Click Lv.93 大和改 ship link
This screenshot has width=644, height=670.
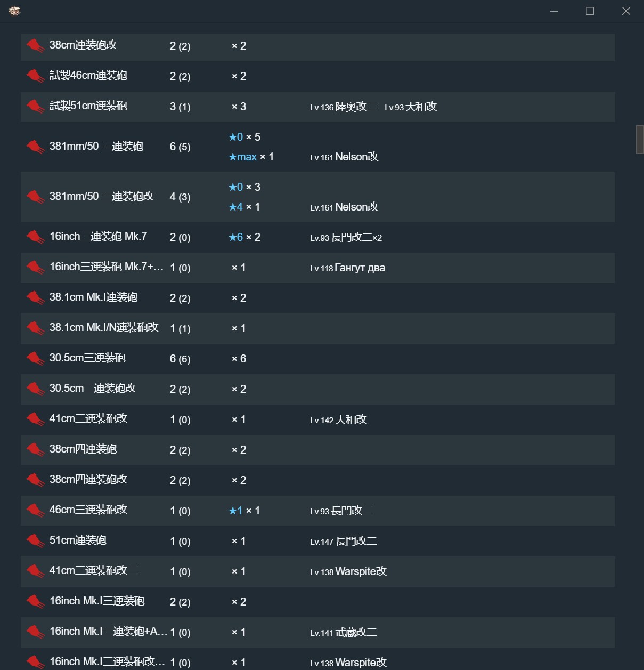pos(411,107)
